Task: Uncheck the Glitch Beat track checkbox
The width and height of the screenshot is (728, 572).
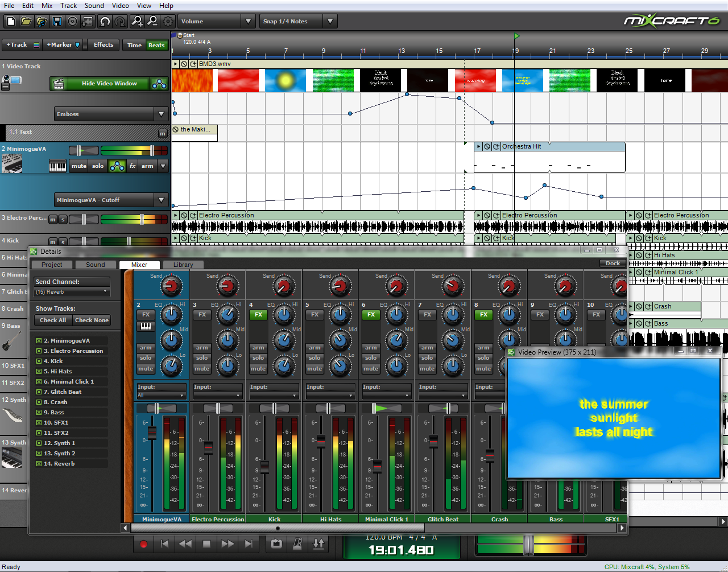Action: (x=39, y=392)
